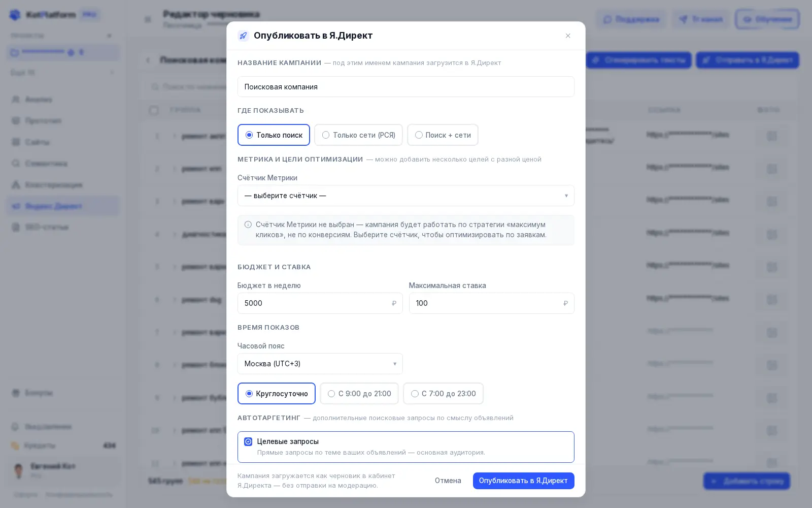Click 'Добавить строку' button in background page

747,481
